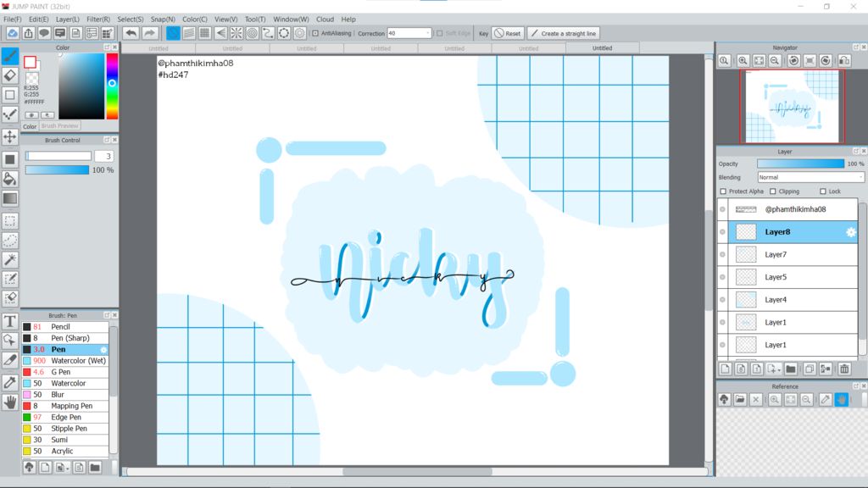868x488 pixels.
Task: Select the Eyedropper tool
Action: [x=10, y=382]
